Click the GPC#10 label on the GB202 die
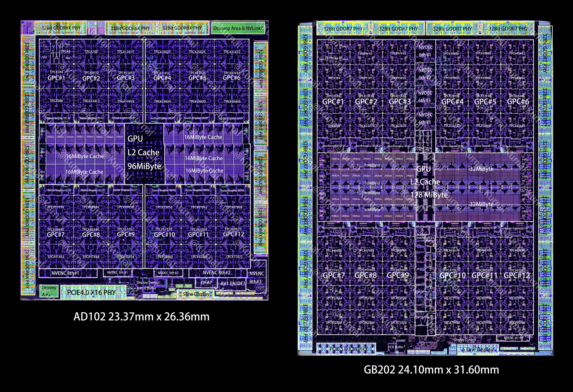 452,275
